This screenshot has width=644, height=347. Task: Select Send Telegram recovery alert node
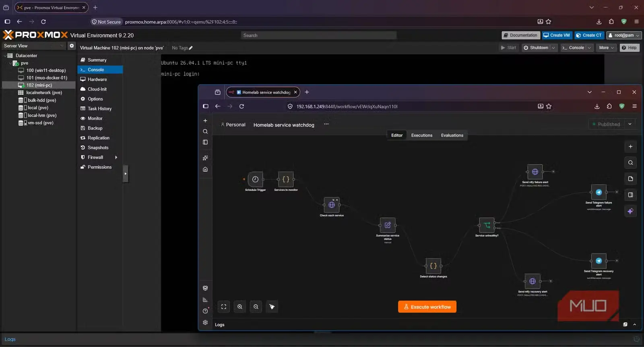599,261
